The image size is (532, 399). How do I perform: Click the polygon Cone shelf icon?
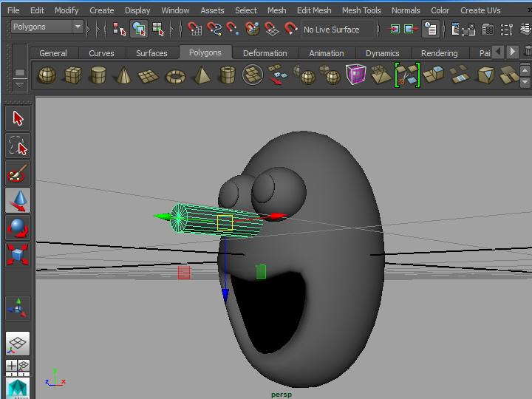pyautogui.click(x=124, y=75)
